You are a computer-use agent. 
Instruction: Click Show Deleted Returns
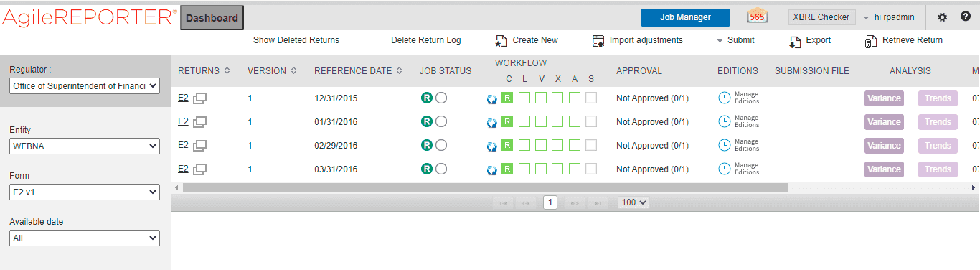[296, 40]
